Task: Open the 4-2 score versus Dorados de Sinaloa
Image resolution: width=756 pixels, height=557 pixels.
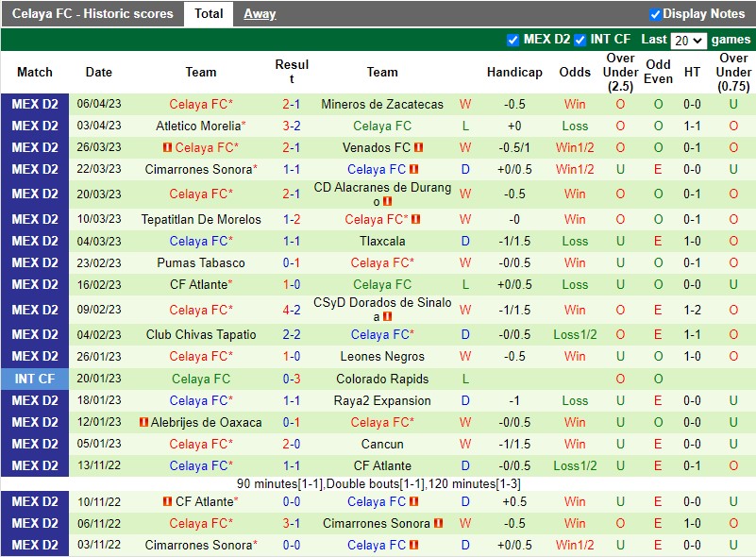Action: coord(292,310)
